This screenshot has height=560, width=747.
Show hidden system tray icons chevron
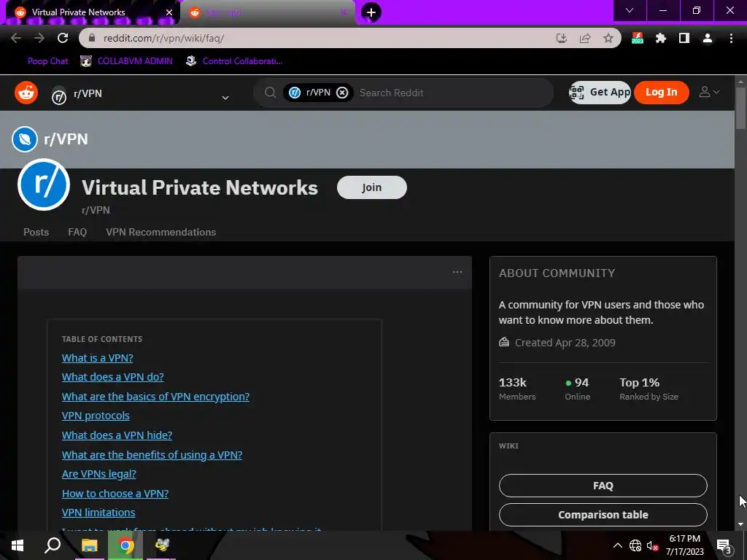pos(617,545)
